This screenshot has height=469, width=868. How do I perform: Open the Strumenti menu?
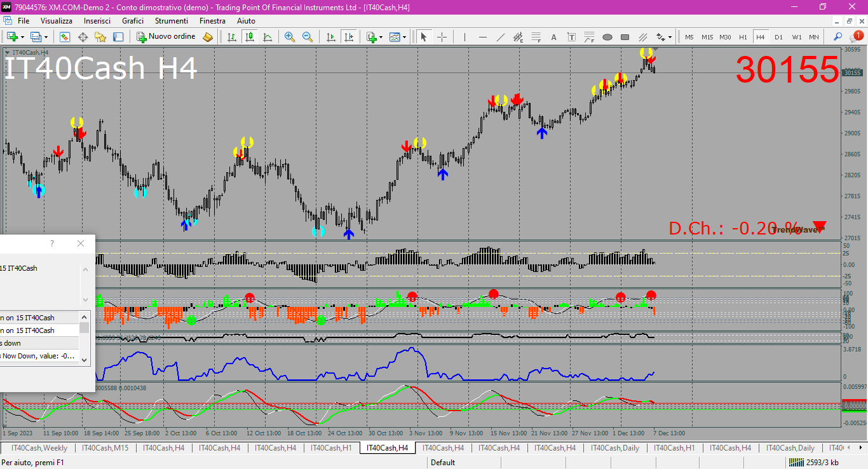pyautogui.click(x=172, y=21)
